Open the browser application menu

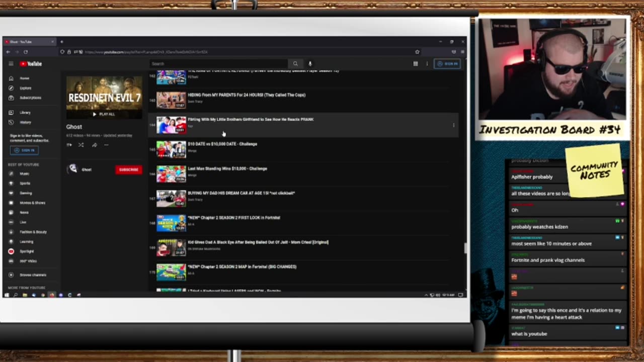[x=462, y=52]
